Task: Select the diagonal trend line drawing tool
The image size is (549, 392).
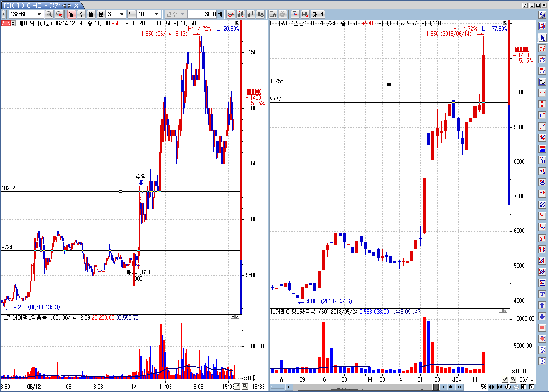Action: [x=542, y=126]
